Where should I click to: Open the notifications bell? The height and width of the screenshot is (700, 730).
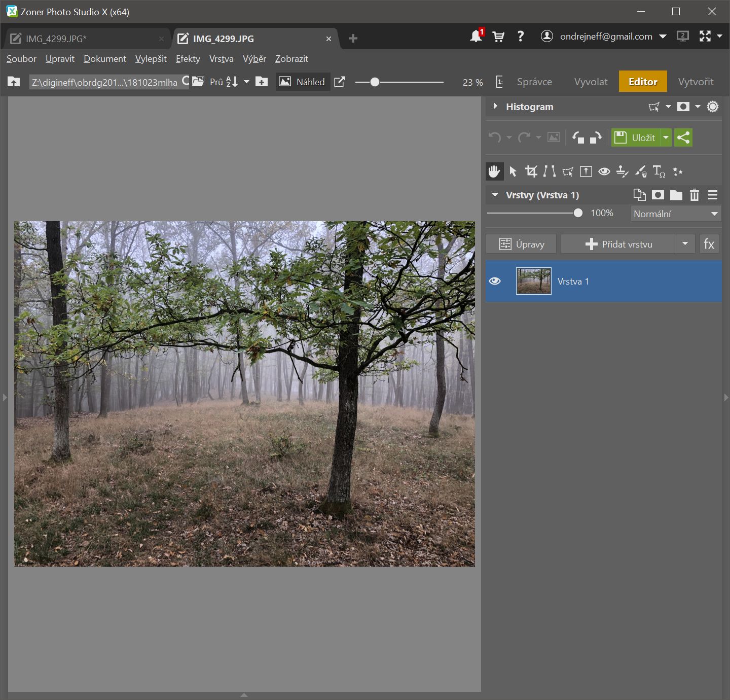tap(476, 36)
